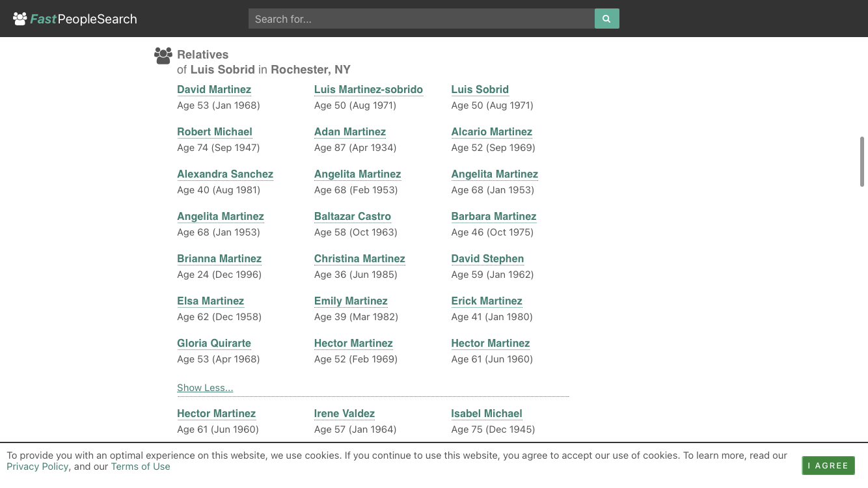Click the FastPeopleSearch logo
The width and height of the screenshot is (868, 488).
point(75,19)
